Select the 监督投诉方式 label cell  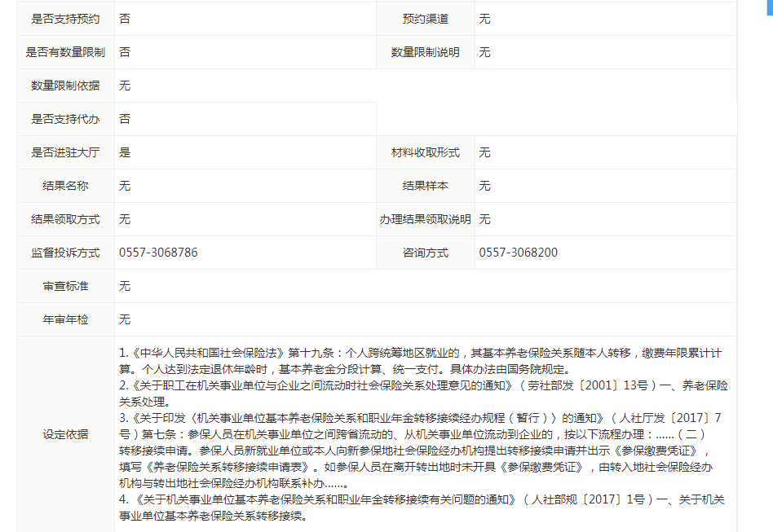click(x=65, y=253)
